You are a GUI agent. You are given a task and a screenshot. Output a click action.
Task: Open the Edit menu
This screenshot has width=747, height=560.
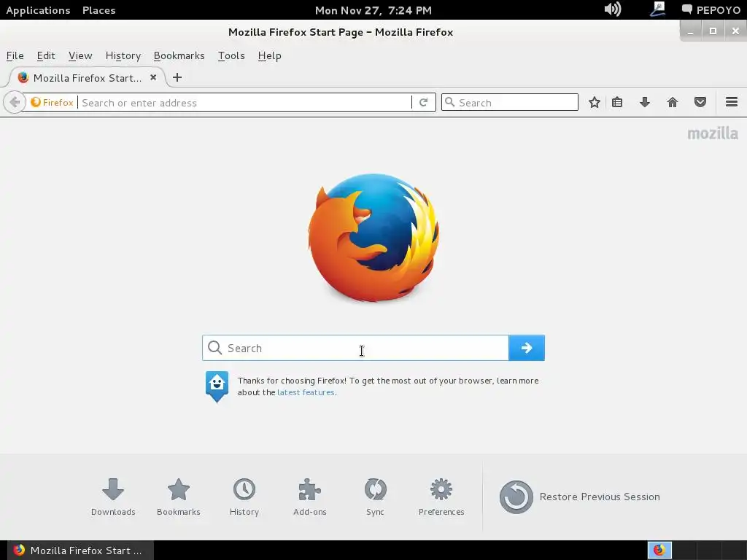coord(46,55)
